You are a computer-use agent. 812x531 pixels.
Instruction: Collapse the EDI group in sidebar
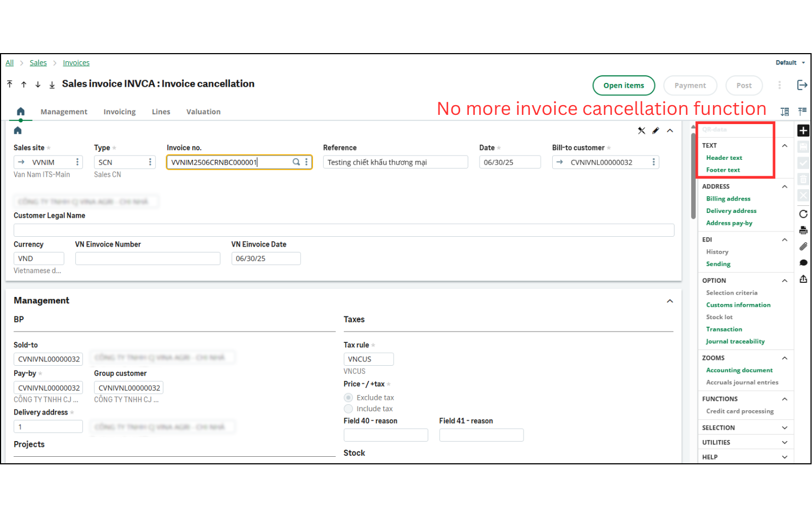click(x=784, y=240)
